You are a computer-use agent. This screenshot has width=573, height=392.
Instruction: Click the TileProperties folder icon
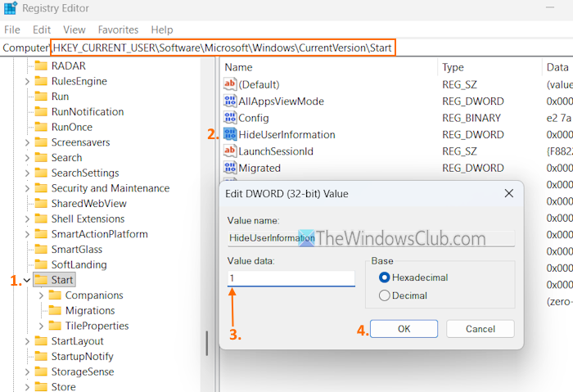(x=55, y=326)
